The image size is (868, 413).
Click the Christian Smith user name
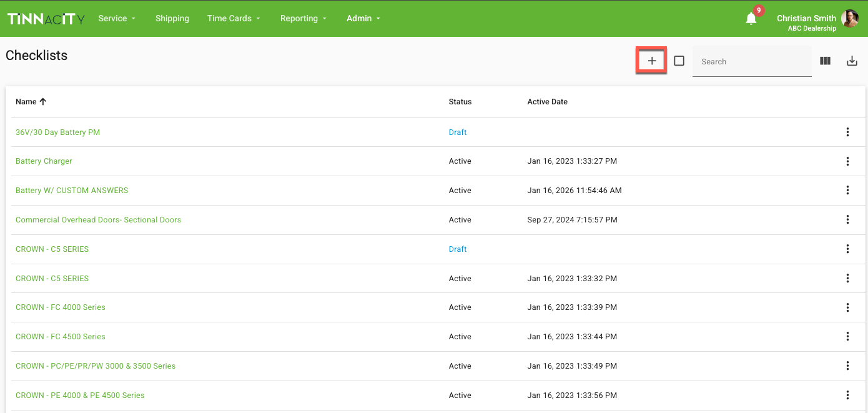pyautogui.click(x=806, y=18)
